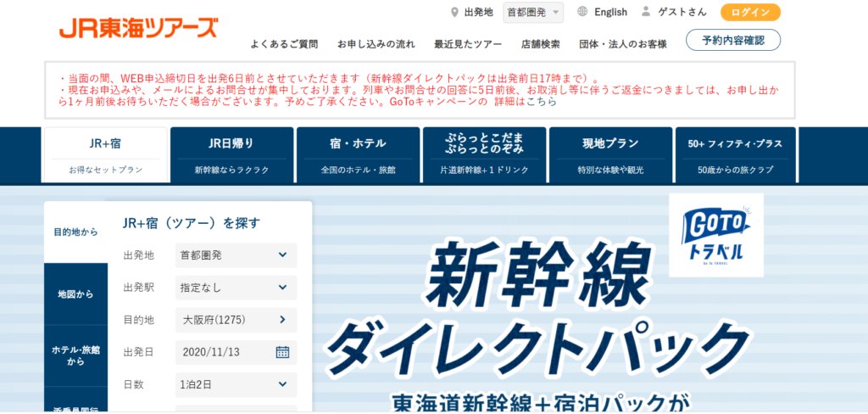Screen dimensions: 868x414
Task: Open 団体・法人のお客様 menu item
Action: coord(623,44)
